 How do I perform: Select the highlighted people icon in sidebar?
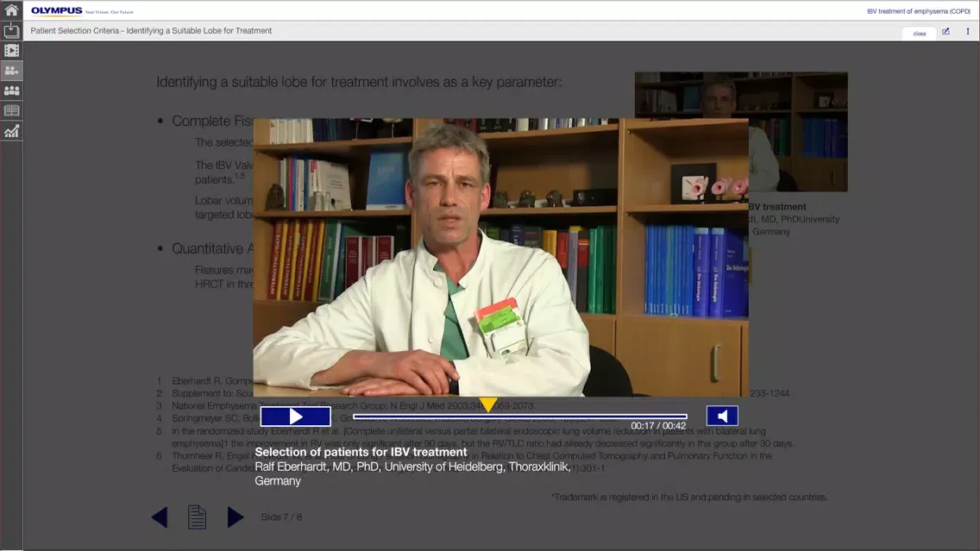click(x=11, y=71)
